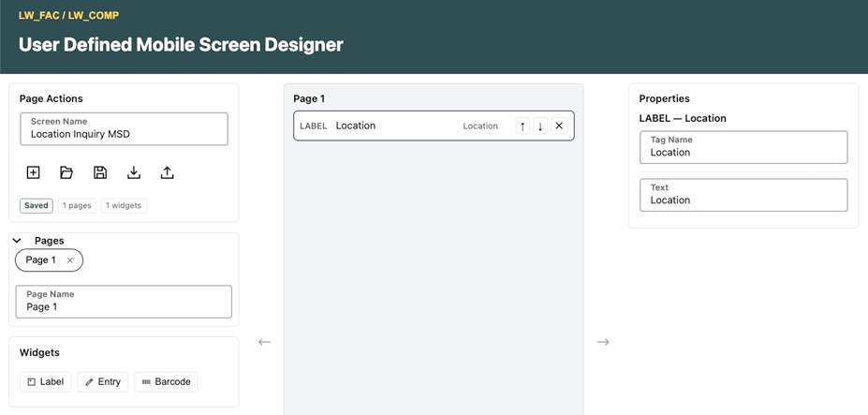Click the Page 1 canvas heading
This screenshot has height=415, width=868.
309,98
